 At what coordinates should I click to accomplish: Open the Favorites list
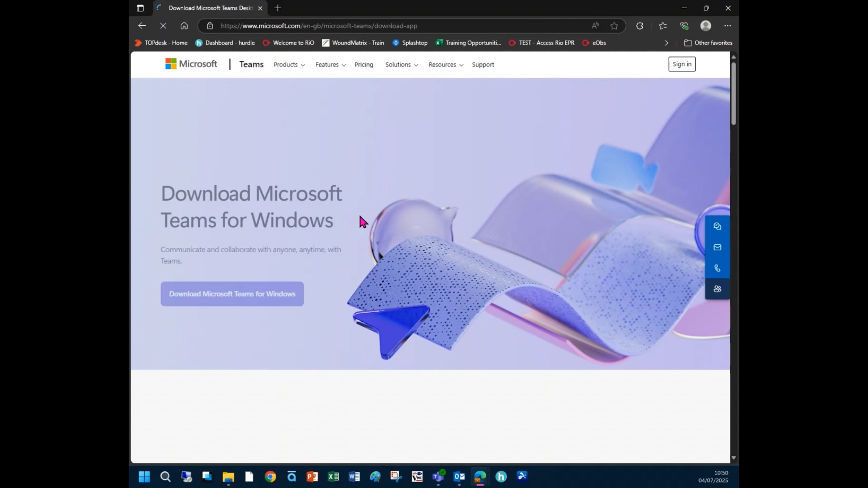pos(663,26)
